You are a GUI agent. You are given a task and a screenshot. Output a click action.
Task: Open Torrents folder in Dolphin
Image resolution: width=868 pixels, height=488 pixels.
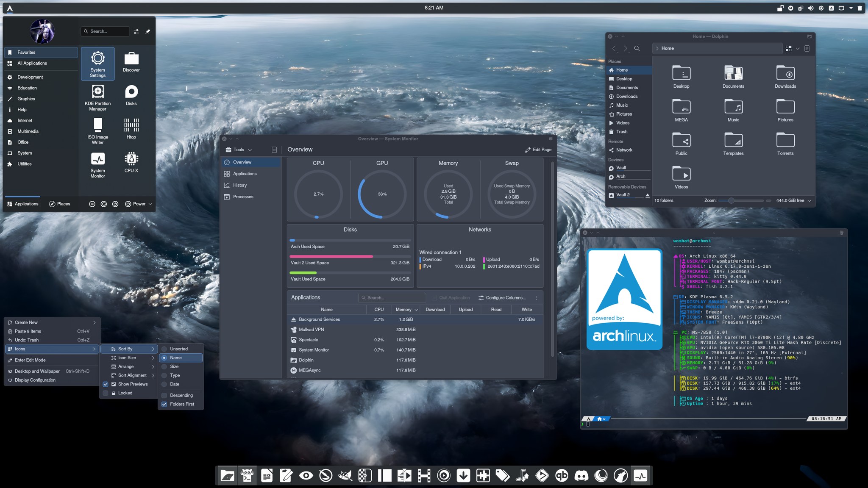(785, 144)
